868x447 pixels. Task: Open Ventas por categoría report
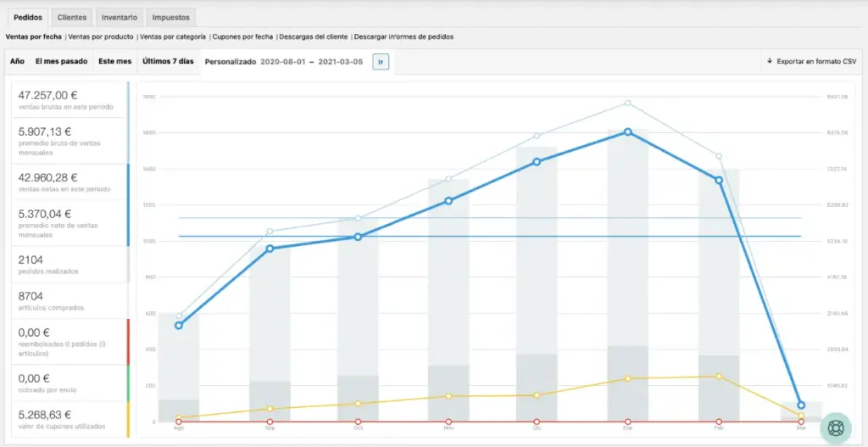tap(173, 36)
